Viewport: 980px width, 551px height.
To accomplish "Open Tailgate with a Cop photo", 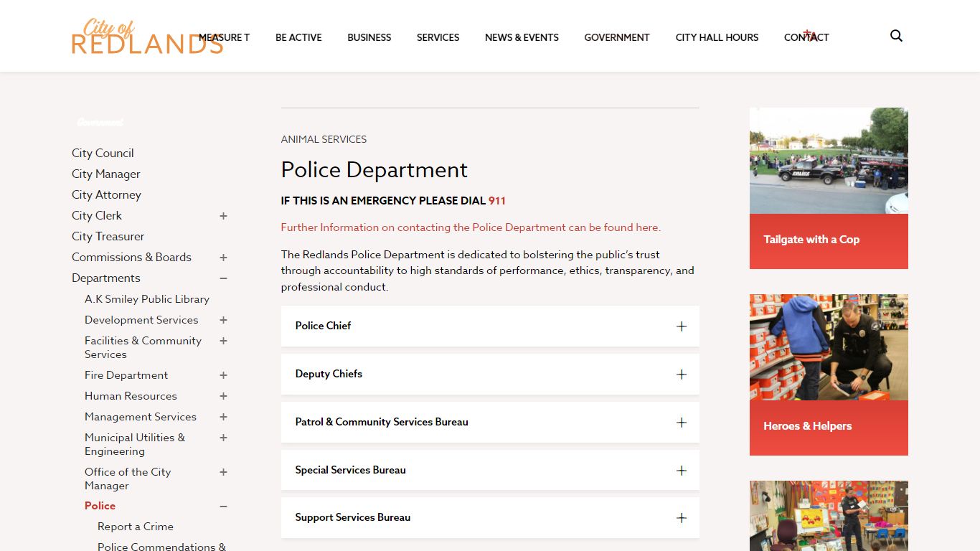I will click(x=829, y=161).
